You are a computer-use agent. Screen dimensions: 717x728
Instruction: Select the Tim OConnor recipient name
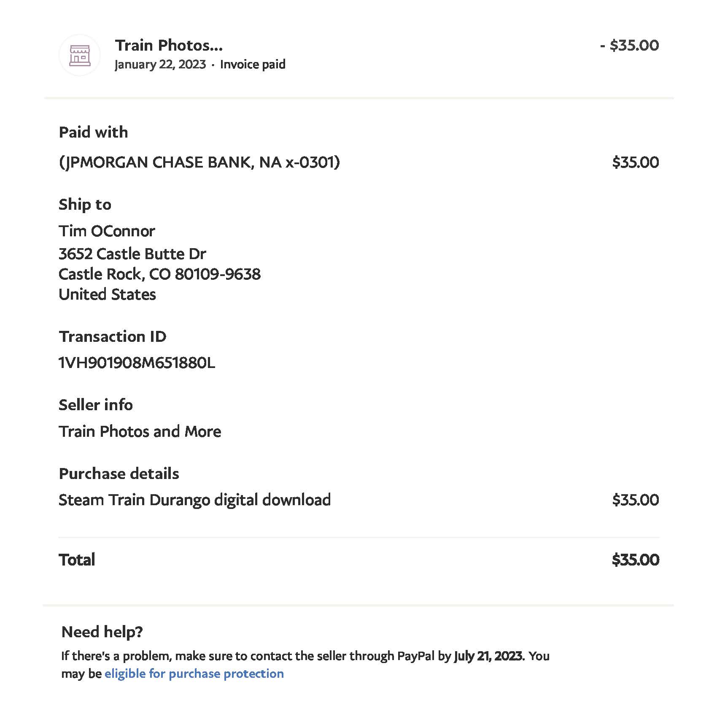pos(107,231)
